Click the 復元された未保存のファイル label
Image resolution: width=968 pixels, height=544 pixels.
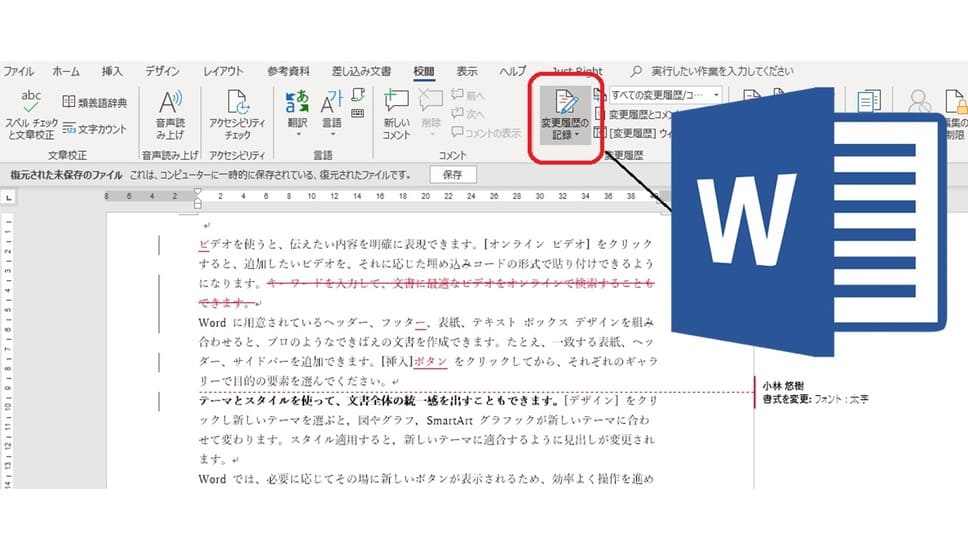[x=66, y=175]
